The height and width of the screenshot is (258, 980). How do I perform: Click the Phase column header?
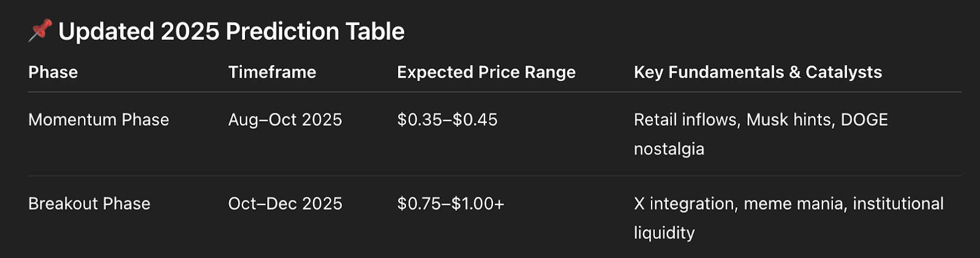tap(53, 72)
